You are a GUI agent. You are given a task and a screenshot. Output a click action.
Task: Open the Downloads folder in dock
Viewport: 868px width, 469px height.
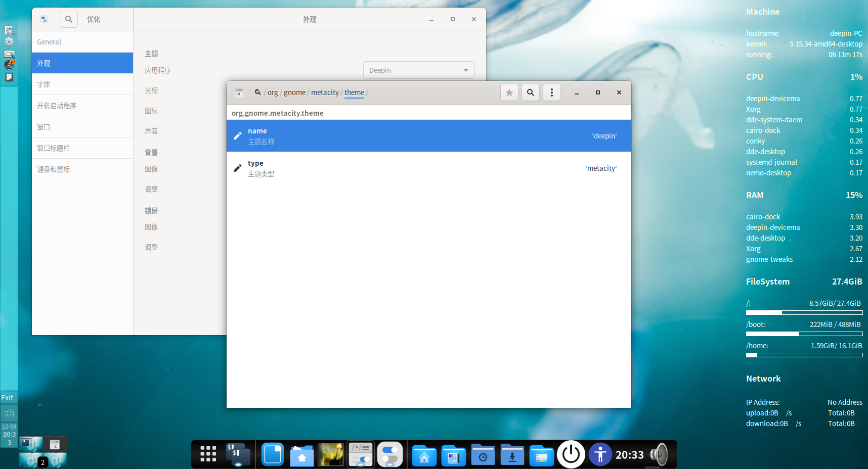(512, 454)
